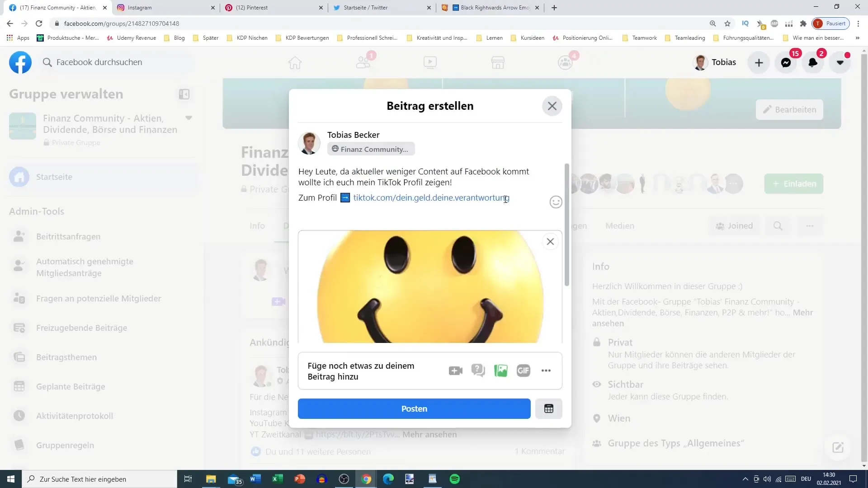
Task: Close the Beitrag erstellen dialog
Action: [552, 106]
